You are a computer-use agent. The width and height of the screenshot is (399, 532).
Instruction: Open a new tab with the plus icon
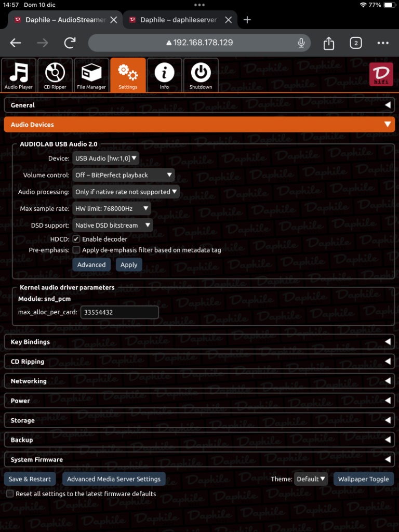point(247,20)
